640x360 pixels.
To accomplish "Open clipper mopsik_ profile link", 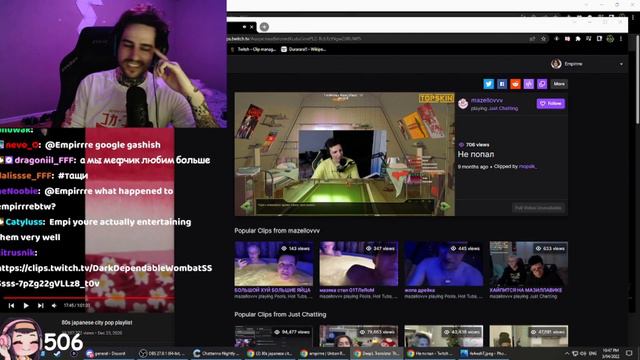I will click(527, 167).
